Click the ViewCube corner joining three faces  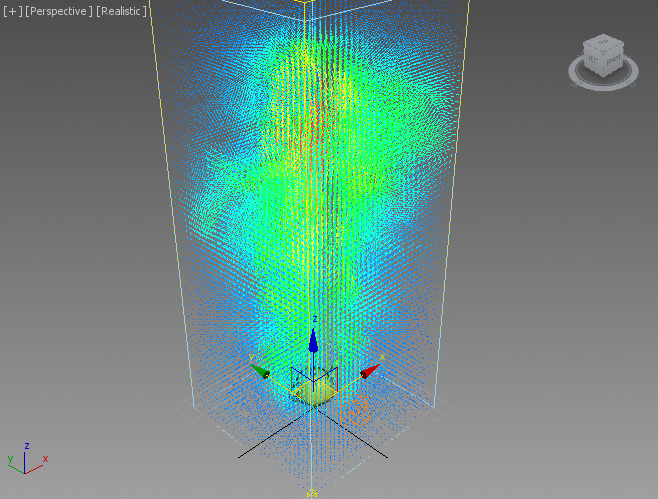[x=604, y=53]
